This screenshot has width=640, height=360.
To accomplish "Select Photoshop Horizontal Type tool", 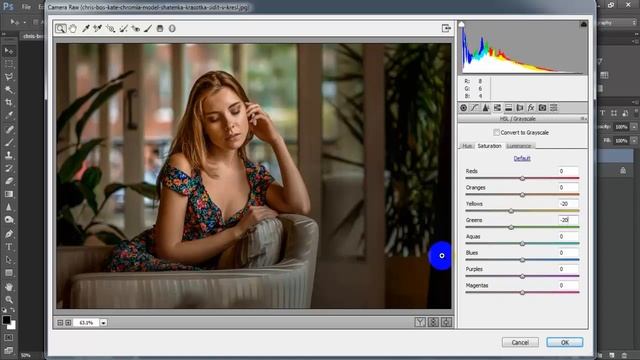I will (9, 247).
